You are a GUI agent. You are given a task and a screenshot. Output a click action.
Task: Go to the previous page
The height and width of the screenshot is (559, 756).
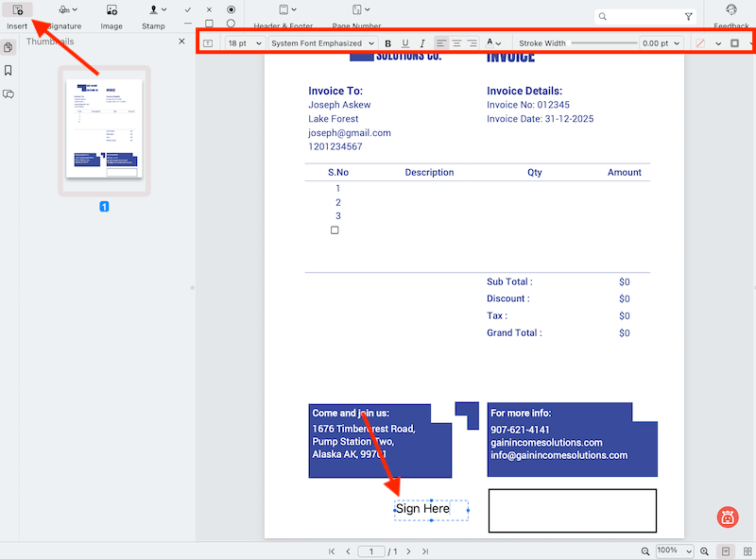pyautogui.click(x=348, y=551)
